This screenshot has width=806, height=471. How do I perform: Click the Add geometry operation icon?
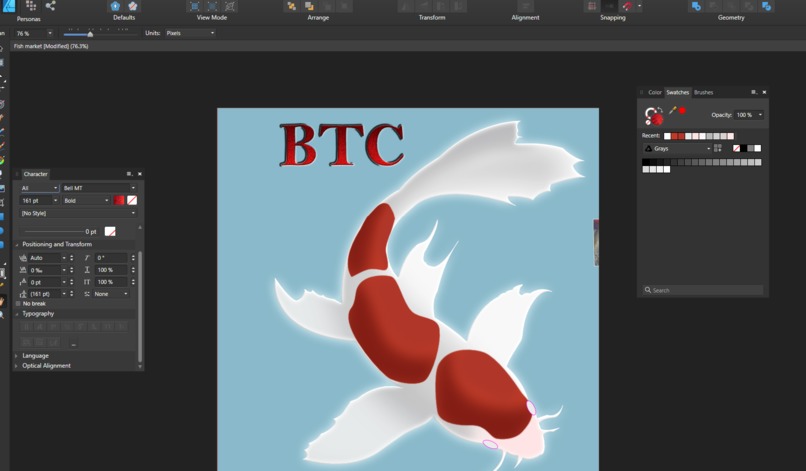coord(696,6)
